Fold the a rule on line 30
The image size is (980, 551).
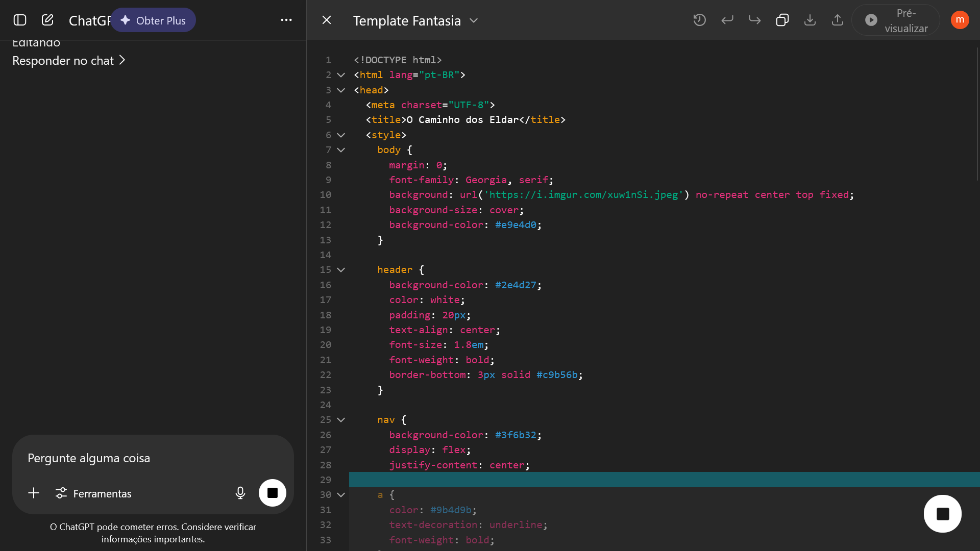[341, 495]
